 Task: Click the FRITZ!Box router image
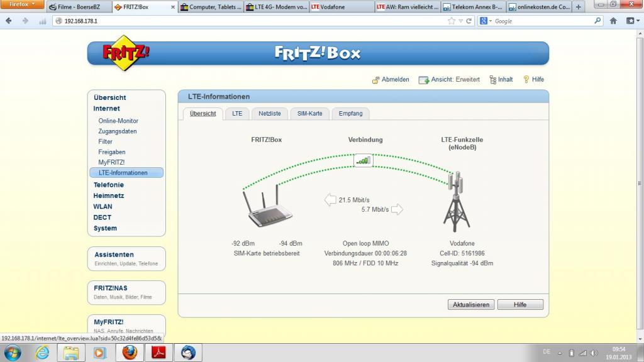[x=267, y=206]
